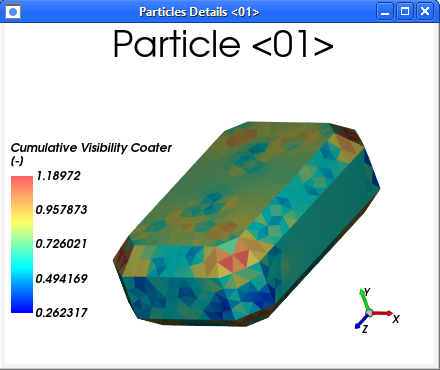Image resolution: width=440 pixels, height=370 pixels.
Task: Click the color scale legend bar
Action: [22, 244]
